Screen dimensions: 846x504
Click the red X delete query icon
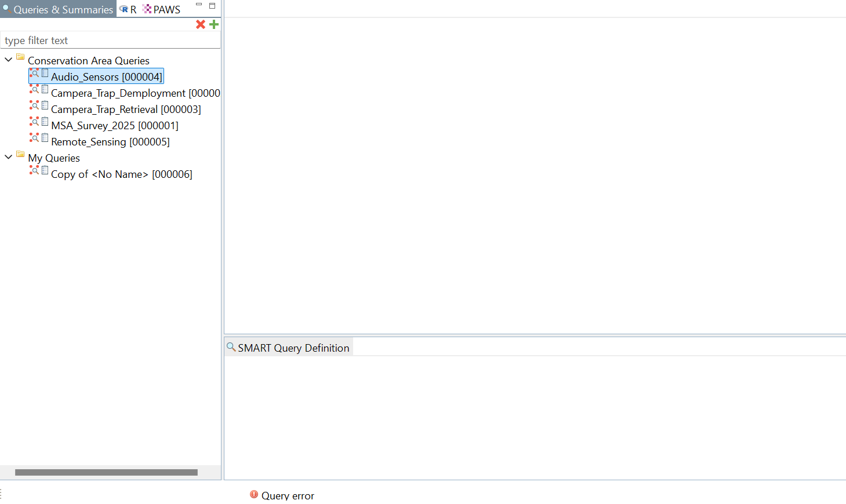[201, 24]
